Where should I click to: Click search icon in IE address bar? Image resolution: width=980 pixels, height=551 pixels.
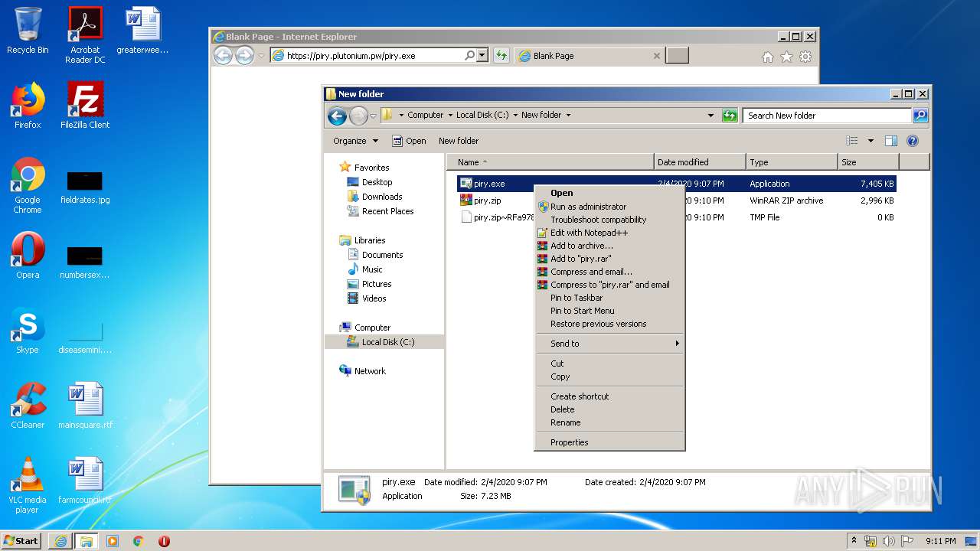469,55
